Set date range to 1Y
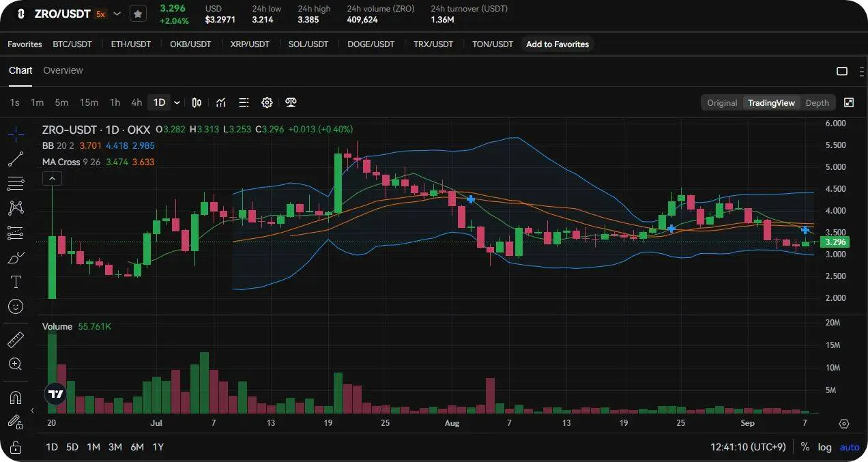Image resolution: width=868 pixels, height=462 pixels. [158, 447]
